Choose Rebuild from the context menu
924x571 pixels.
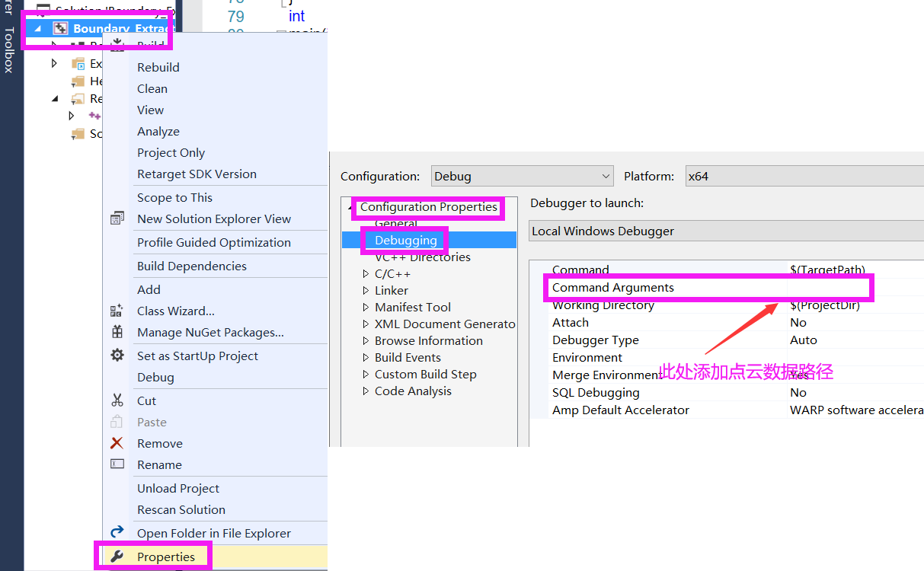158,67
